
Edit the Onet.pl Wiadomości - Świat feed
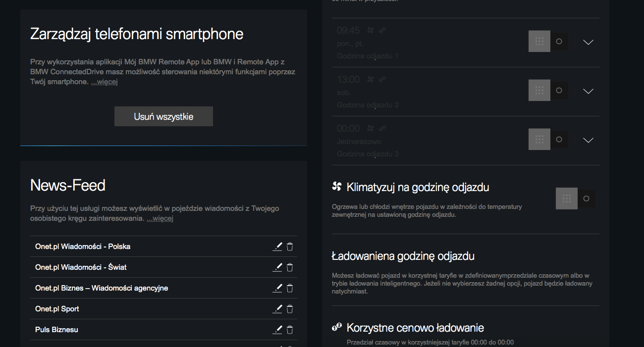point(277,267)
